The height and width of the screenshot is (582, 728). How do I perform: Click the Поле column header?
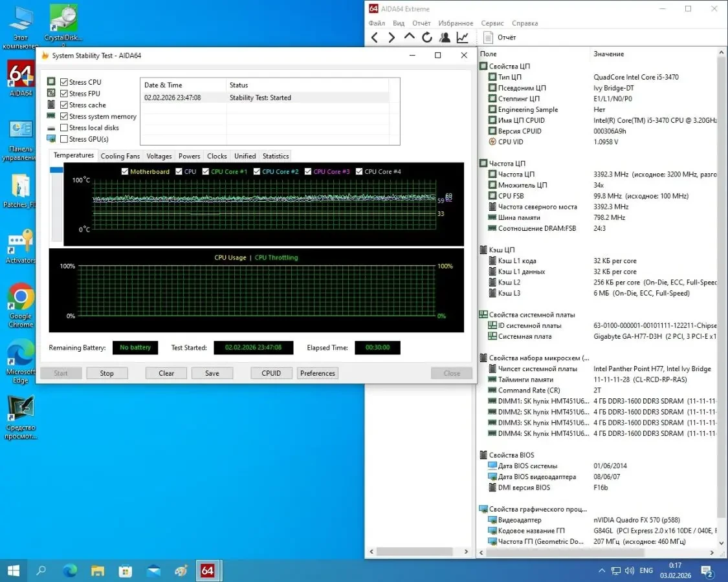pyautogui.click(x=533, y=54)
